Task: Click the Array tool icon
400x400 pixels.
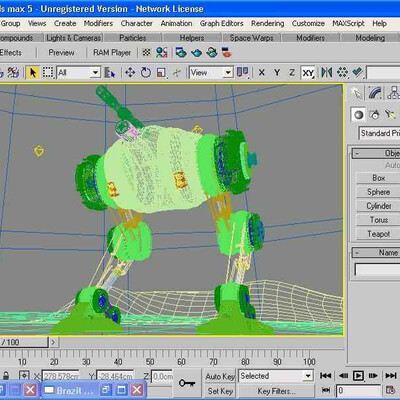Action: click(342, 72)
